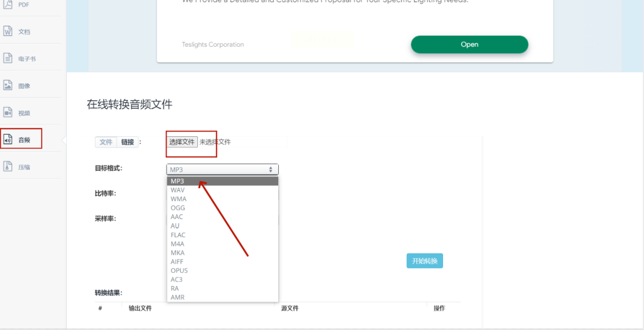This screenshot has height=330, width=644.
Task: Open the 压缩 compression sidebar icon
Action: coord(8,167)
